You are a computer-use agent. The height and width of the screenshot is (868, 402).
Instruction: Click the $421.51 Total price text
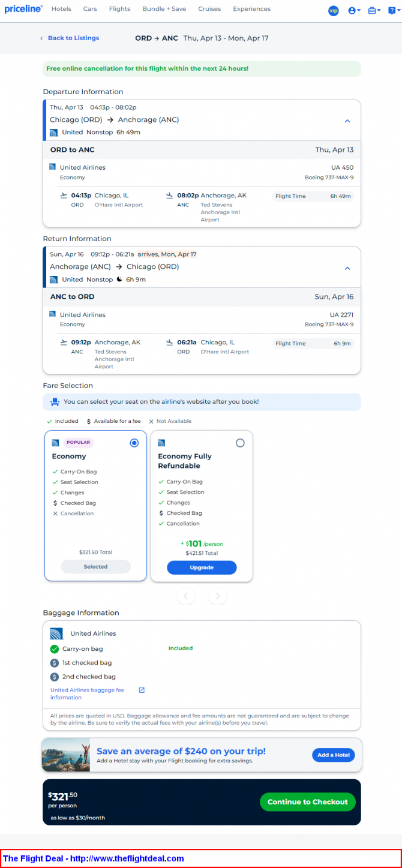point(202,553)
